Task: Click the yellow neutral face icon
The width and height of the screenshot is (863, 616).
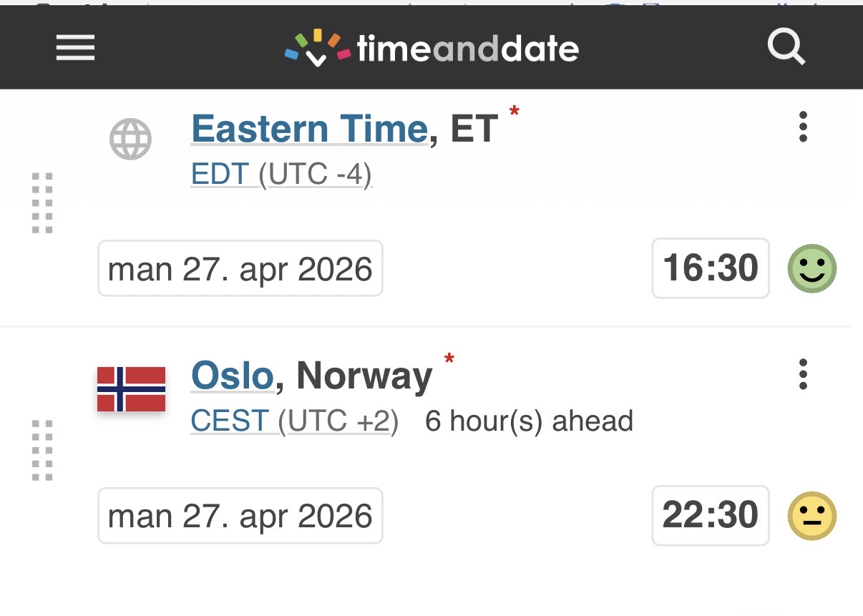Action: 811,516
